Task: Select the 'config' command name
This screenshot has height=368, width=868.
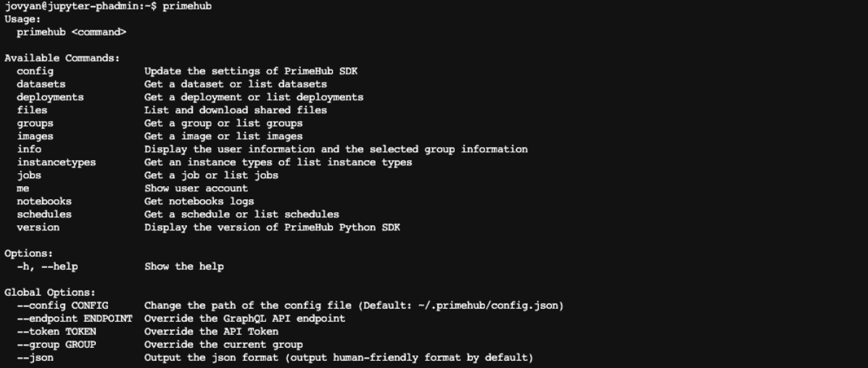Action: pos(35,72)
